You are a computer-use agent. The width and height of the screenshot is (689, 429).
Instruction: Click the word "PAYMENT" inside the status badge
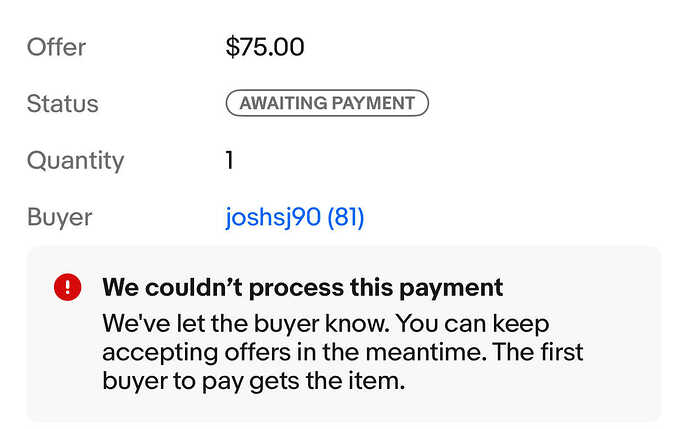click(x=375, y=103)
